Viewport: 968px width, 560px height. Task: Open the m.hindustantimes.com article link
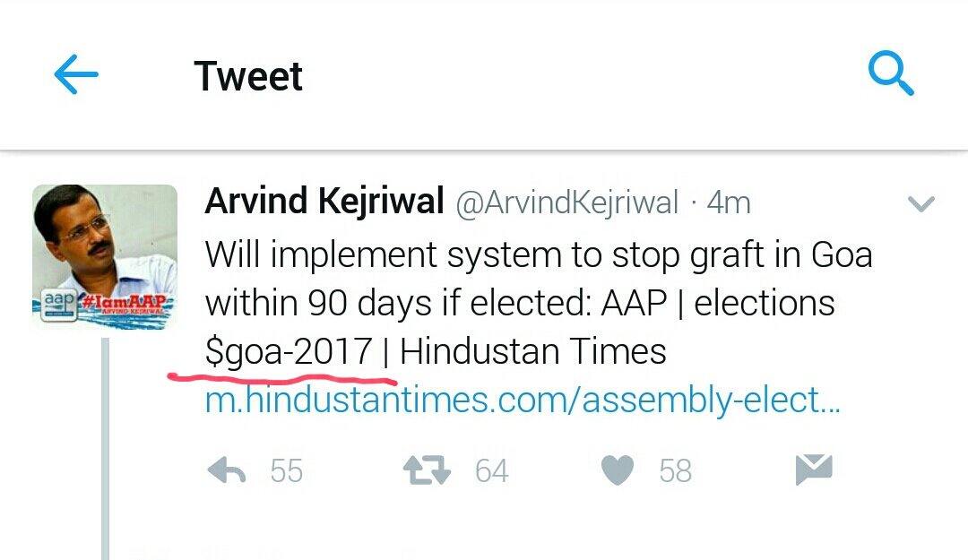point(523,401)
